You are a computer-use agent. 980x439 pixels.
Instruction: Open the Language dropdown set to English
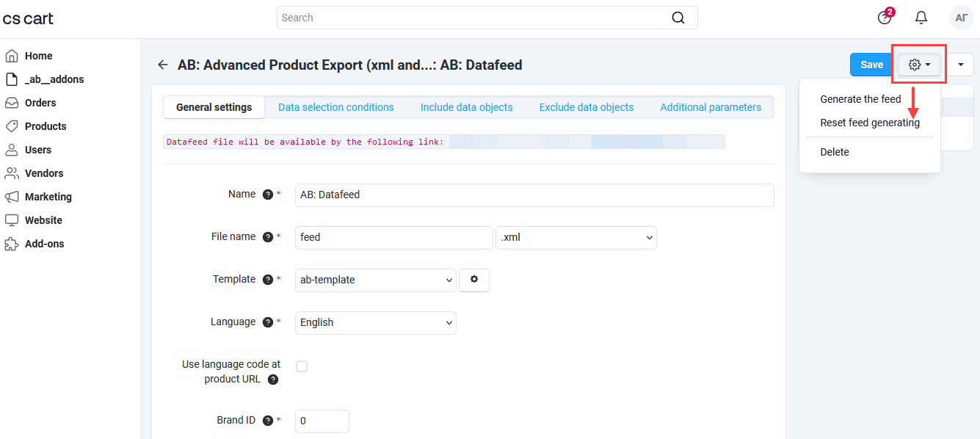coord(375,322)
